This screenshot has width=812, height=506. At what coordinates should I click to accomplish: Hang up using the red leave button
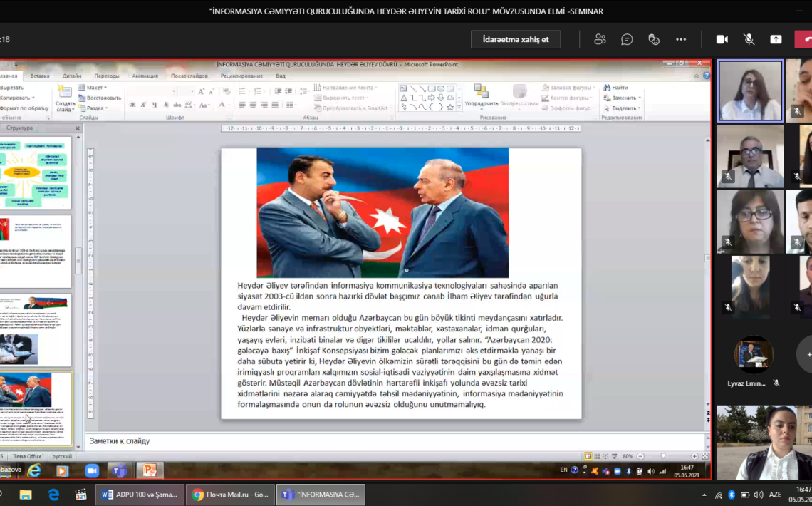(x=805, y=39)
